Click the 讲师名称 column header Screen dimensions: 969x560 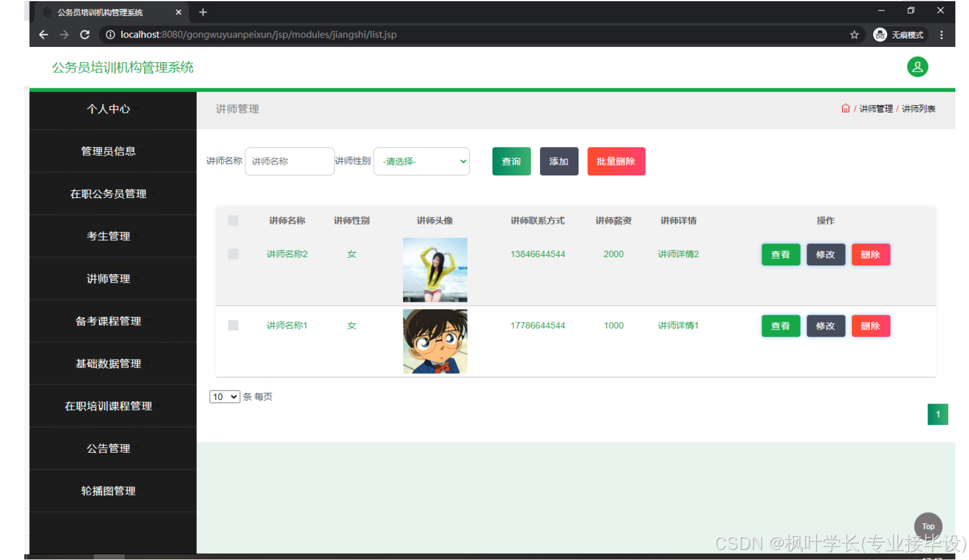coord(287,220)
